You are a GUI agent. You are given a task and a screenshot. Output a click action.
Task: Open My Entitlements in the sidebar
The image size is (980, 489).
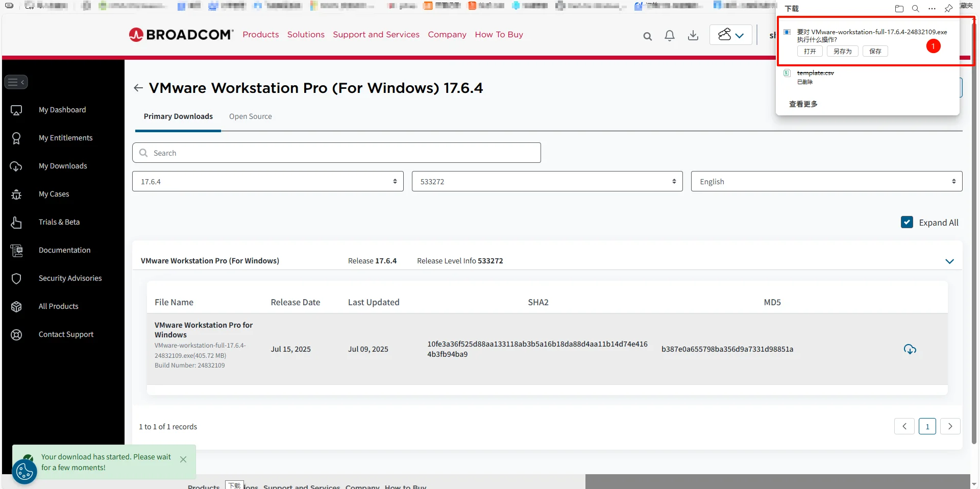(x=65, y=137)
